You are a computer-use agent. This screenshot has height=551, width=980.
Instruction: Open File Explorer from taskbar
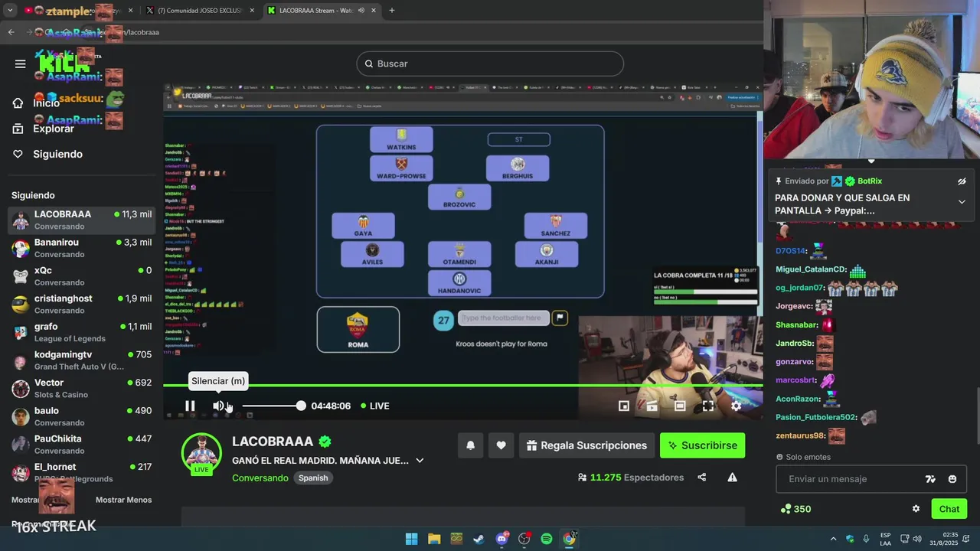point(434,539)
